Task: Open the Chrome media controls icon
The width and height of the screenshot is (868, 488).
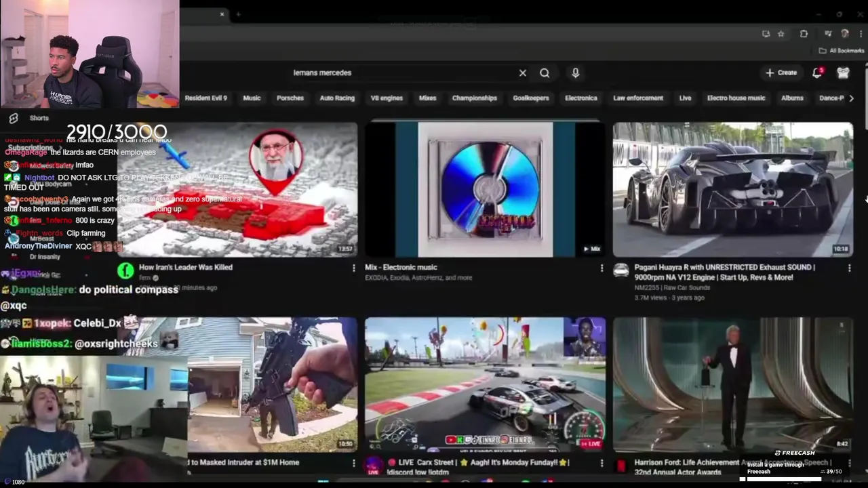Action: click(x=828, y=33)
